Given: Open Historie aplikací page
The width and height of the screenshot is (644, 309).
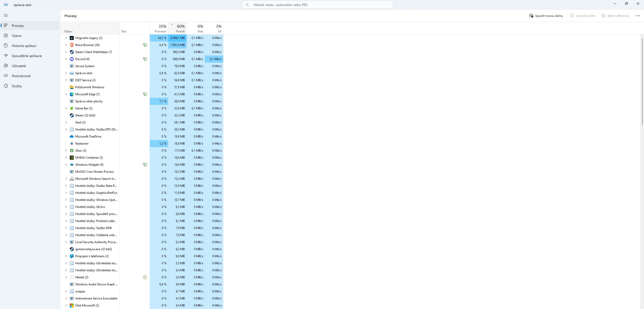Looking at the screenshot, I should [x=24, y=46].
